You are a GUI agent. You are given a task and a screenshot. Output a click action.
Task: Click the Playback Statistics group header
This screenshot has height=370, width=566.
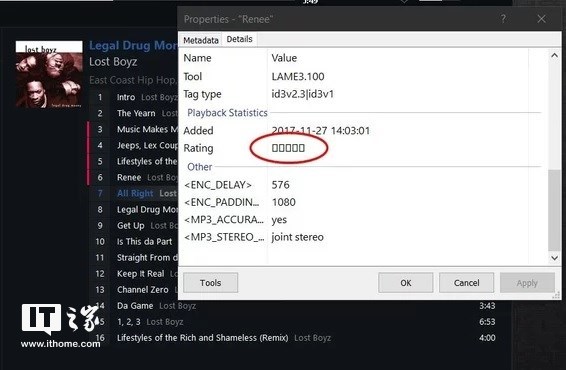[227, 113]
